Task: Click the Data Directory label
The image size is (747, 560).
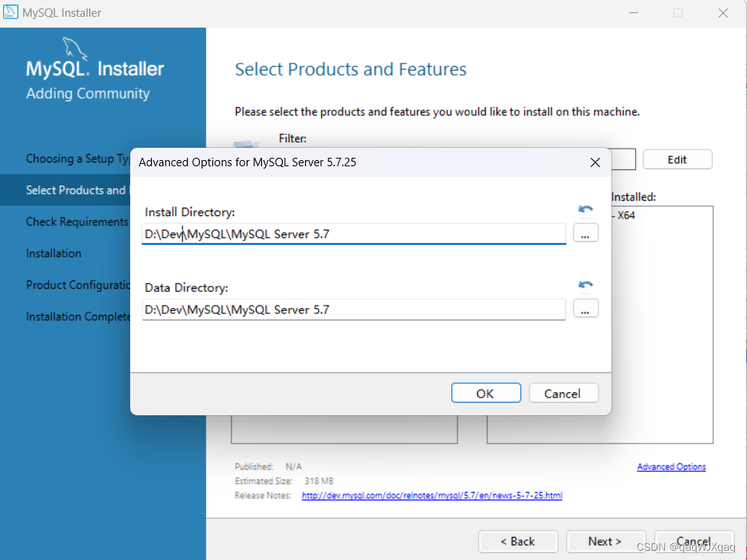Action: (x=186, y=288)
